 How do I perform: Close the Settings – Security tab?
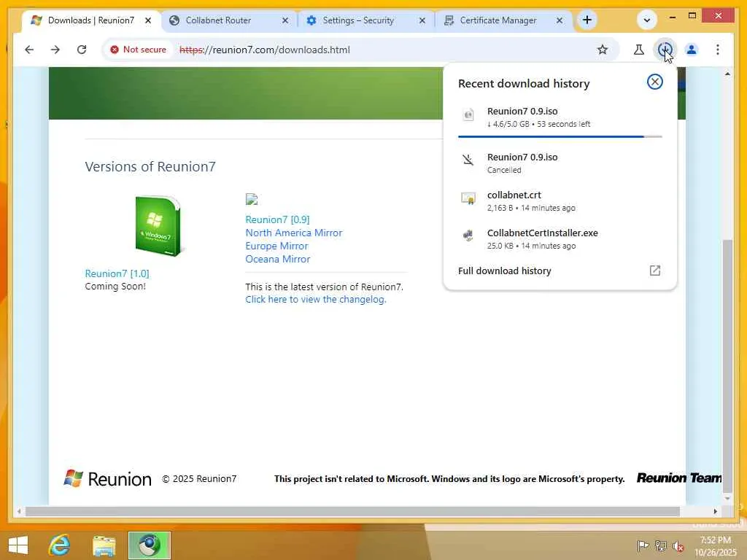click(x=422, y=20)
